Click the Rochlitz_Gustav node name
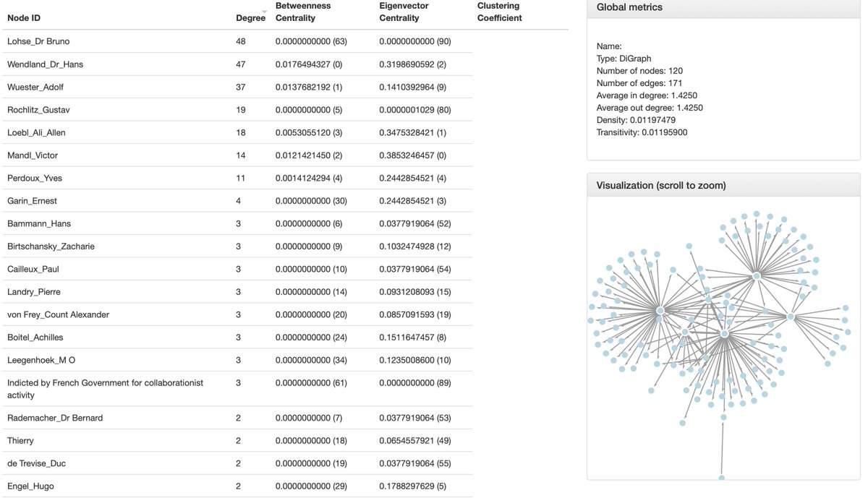This screenshot has height=498, width=868. pyautogui.click(x=38, y=110)
